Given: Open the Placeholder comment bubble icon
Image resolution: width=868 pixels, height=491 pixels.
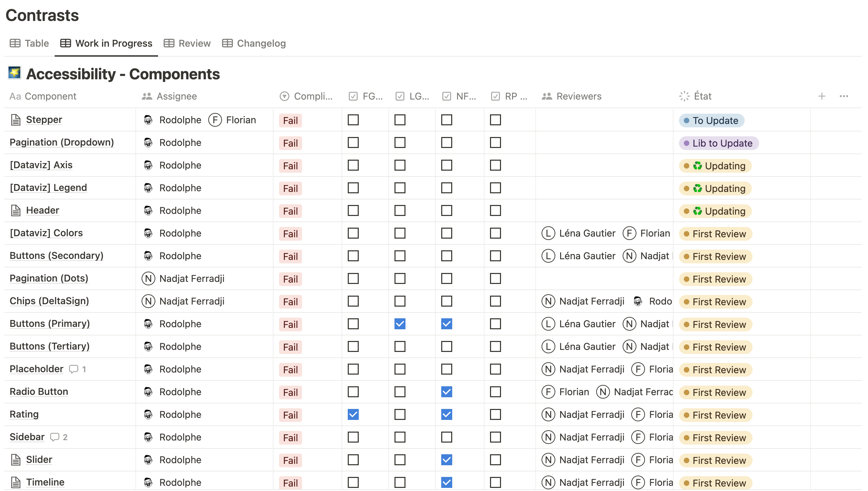Looking at the screenshot, I should 74,369.
